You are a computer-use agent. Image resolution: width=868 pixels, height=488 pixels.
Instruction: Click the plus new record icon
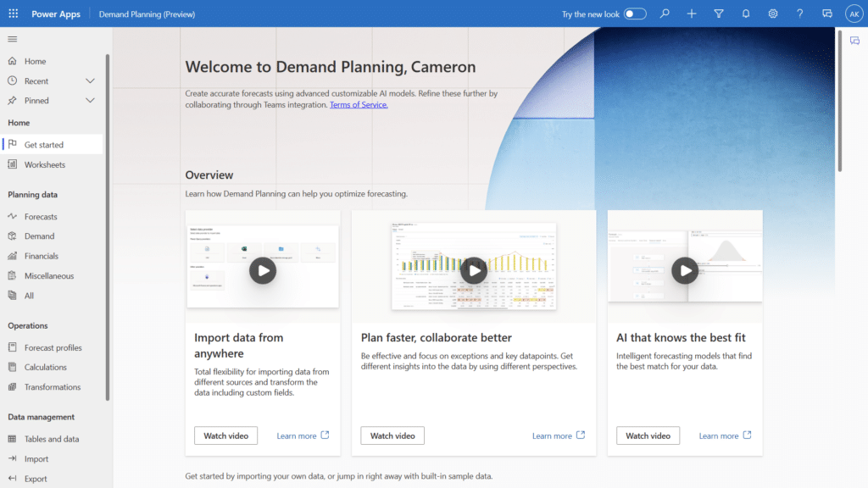(692, 14)
